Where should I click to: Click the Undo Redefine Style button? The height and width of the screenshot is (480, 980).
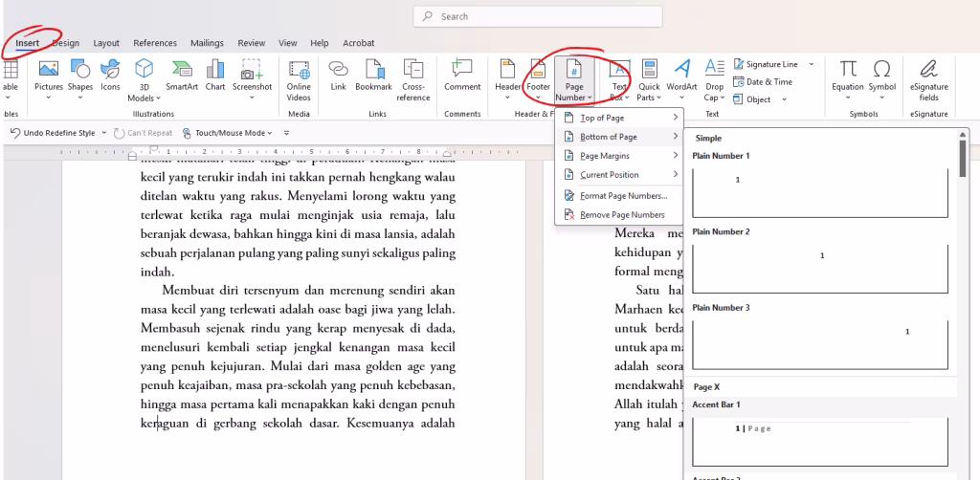point(53,133)
